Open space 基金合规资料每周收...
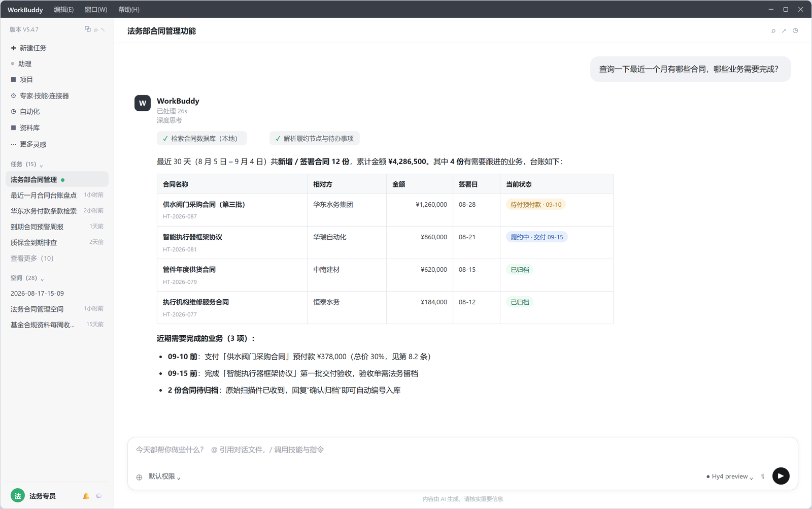Viewport: 812px width, 509px height. 57,325
